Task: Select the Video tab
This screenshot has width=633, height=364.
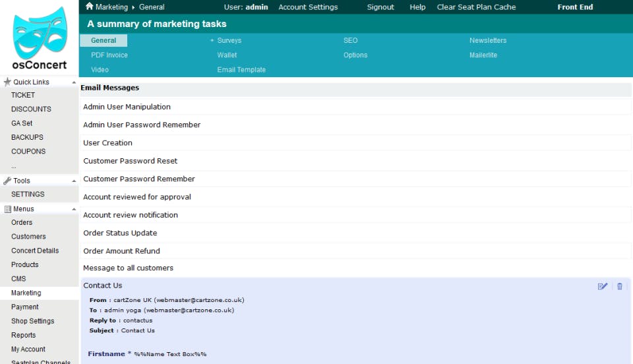Action: [100, 69]
